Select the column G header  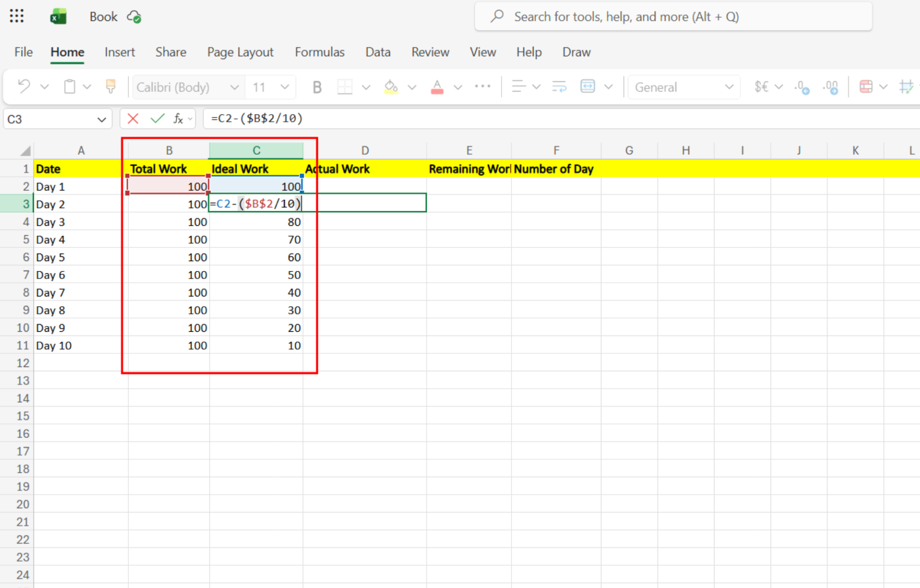tap(629, 150)
